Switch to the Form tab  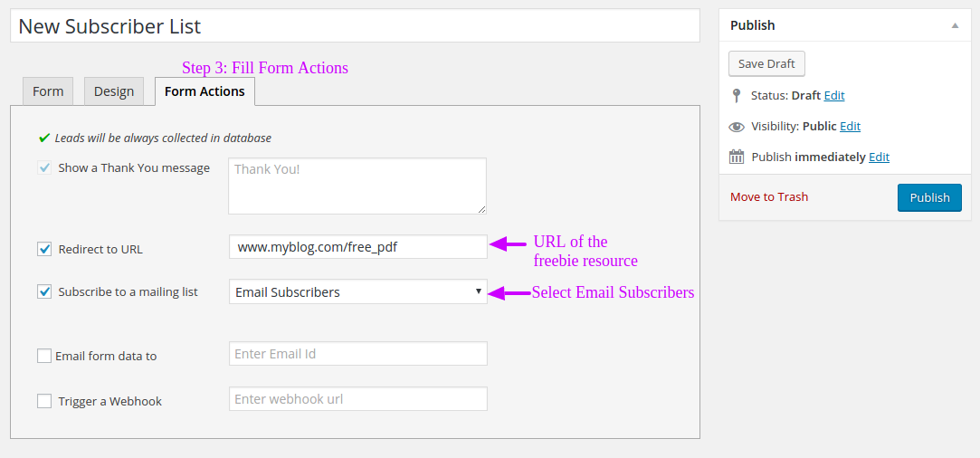pos(48,91)
